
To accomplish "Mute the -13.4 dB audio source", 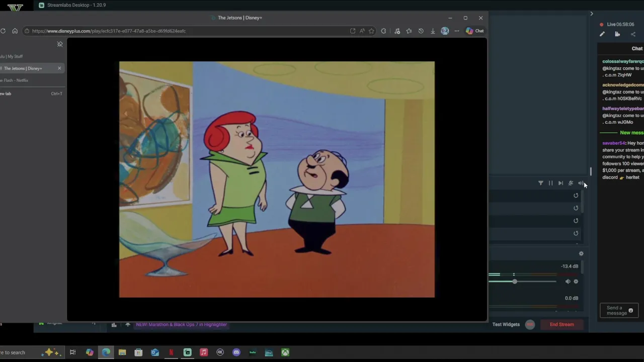I will (568, 282).
